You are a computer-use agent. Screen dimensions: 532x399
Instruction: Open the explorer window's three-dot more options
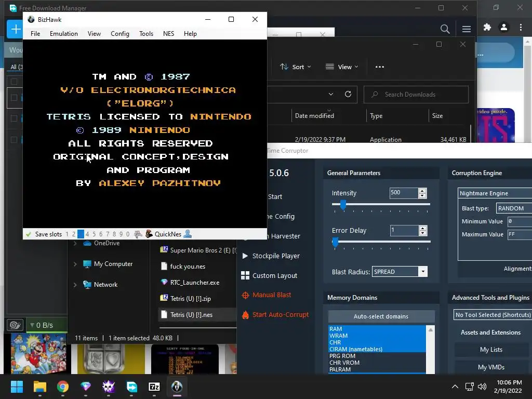[x=380, y=67]
